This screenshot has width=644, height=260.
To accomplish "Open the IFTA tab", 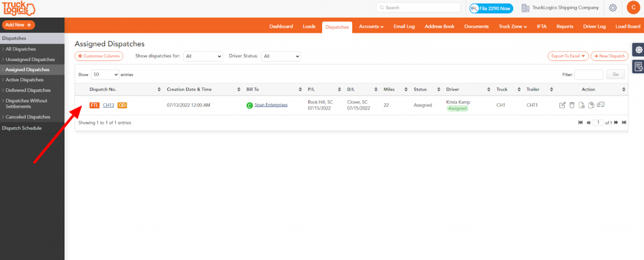I will [541, 26].
